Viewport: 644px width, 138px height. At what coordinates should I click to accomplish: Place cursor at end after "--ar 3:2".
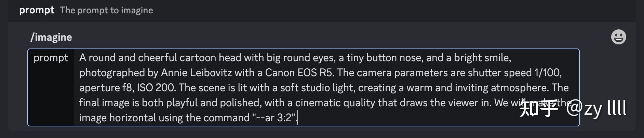pos(298,118)
